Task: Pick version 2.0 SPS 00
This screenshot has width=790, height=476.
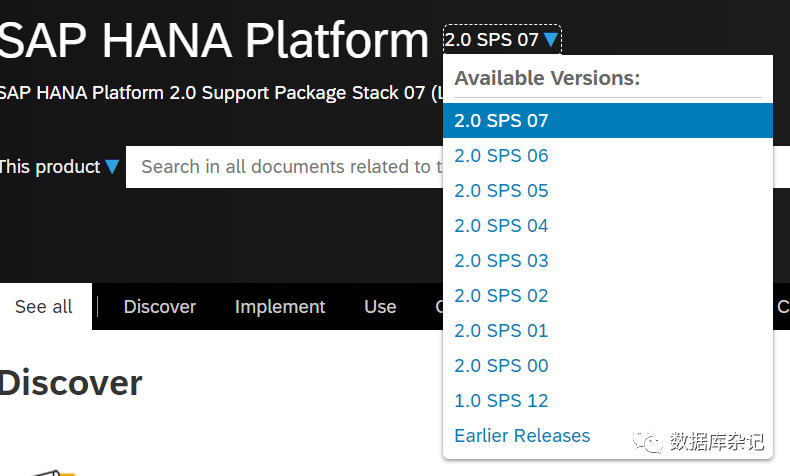Action: coord(501,366)
